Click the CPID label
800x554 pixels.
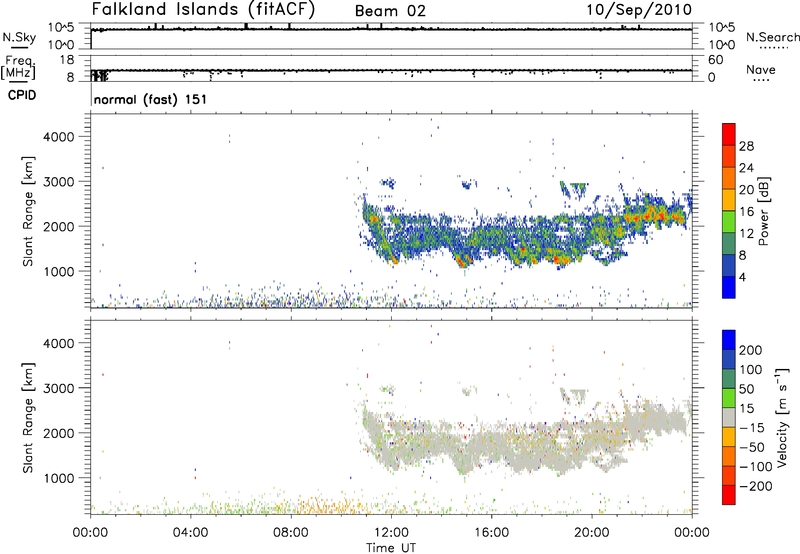24,98
